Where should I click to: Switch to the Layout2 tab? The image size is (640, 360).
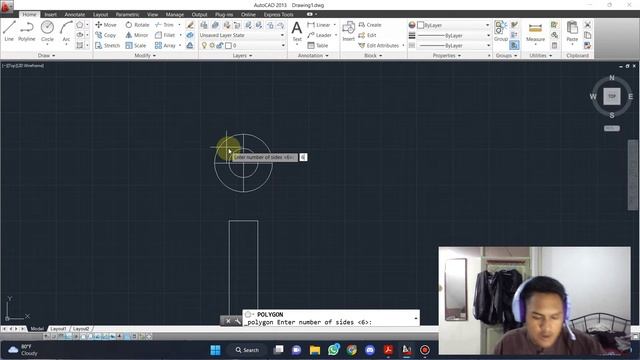(x=81, y=329)
